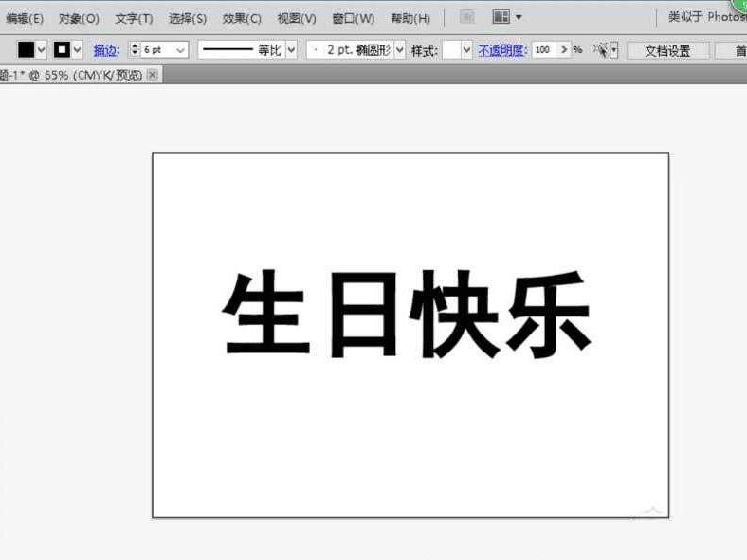Select the document tab @ 65% (CMYK/预览)
Viewport: 747px width, 560px height.
[72, 75]
